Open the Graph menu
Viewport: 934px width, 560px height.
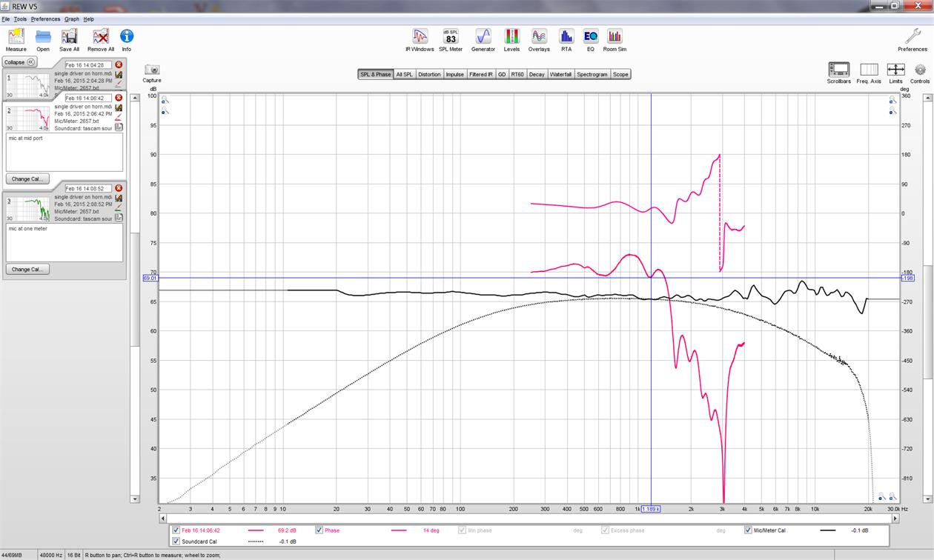[71, 19]
